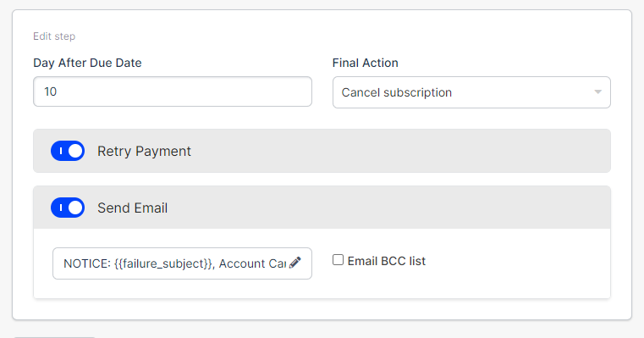
Task: Click the value 10 in the day field
Action: (50, 91)
